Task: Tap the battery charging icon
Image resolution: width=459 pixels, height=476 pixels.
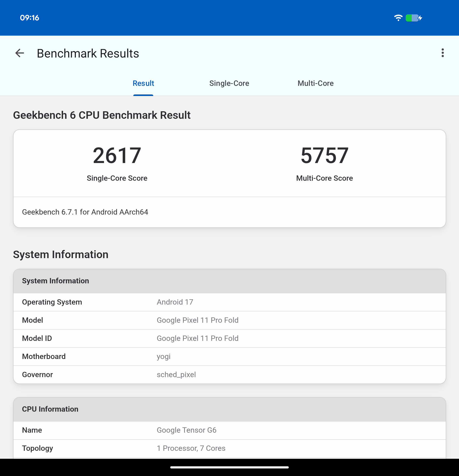Action: point(414,18)
